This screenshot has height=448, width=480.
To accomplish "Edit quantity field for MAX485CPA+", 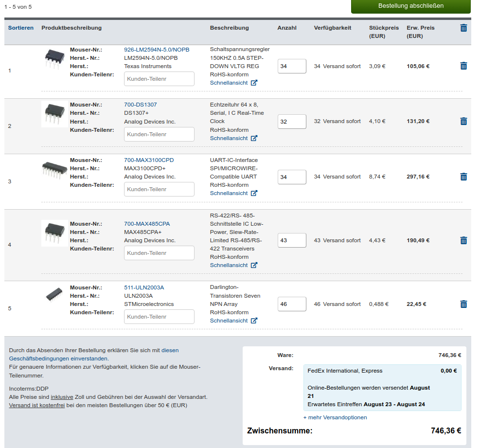I will coord(292,240).
